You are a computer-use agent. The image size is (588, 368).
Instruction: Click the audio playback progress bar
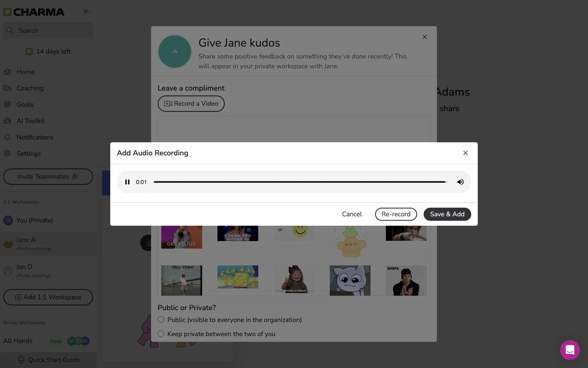(300, 182)
